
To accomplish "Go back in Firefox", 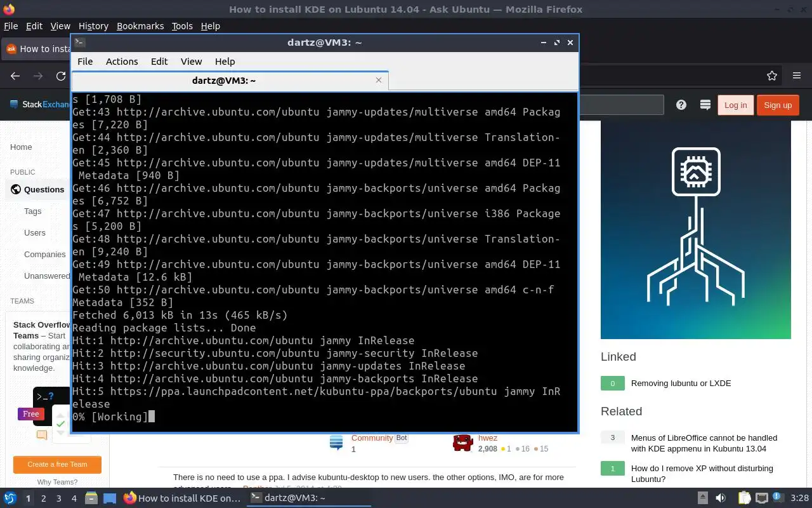I will [15, 76].
